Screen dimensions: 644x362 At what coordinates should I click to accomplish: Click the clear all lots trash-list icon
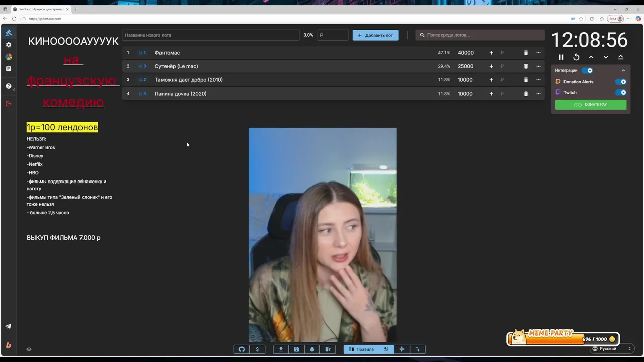coord(328,349)
